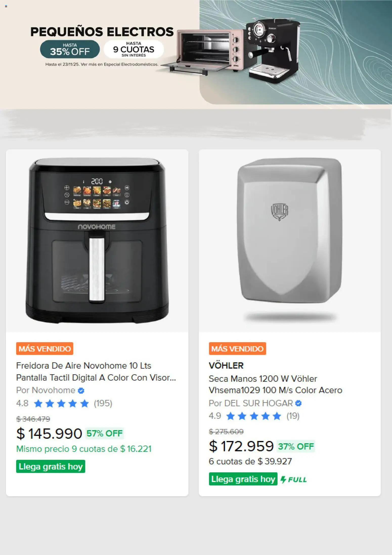Click the hand dryer 'MÁS VENDIDO' tag
The image size is (392, 555).
(x=237, y=348)
